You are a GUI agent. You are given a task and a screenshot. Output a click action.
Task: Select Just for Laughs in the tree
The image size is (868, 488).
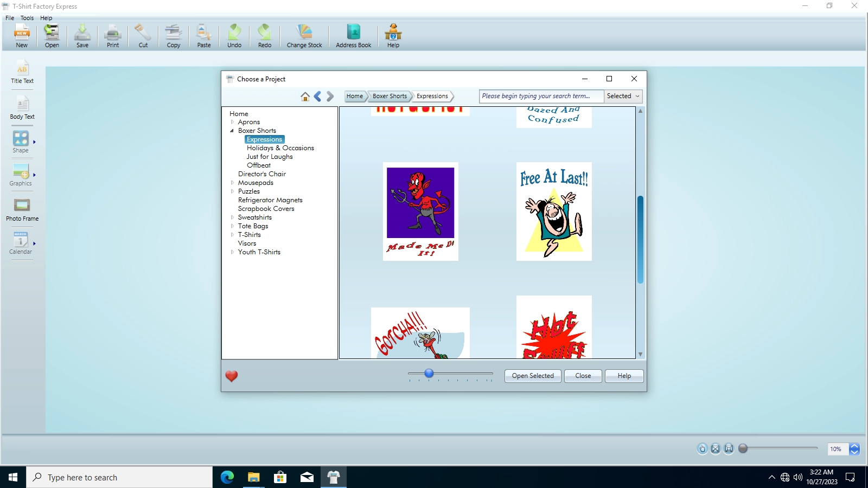(x=270, y=157)
